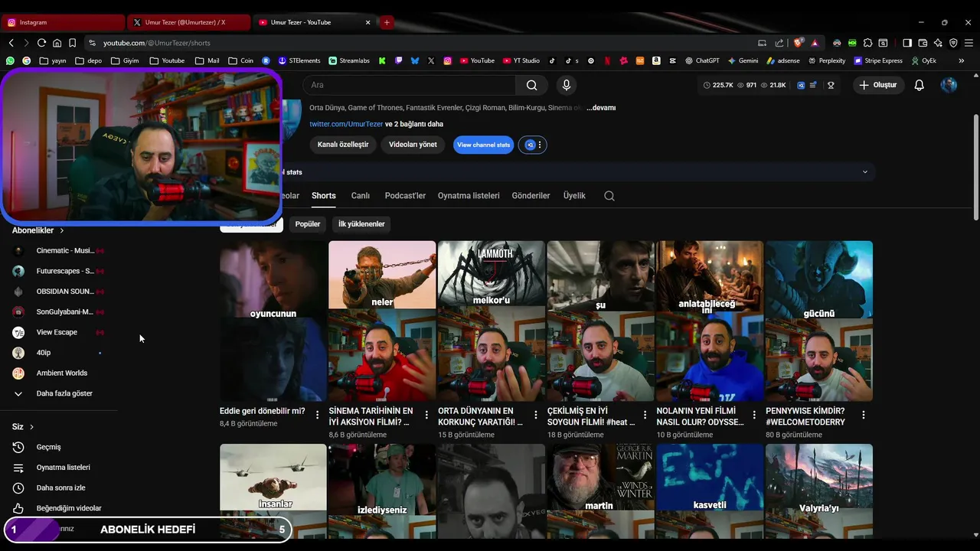This screenshot has height=551, width=980.
Task: Filter shorts by İlk yüklenenler chip
Action: [361, 224]
